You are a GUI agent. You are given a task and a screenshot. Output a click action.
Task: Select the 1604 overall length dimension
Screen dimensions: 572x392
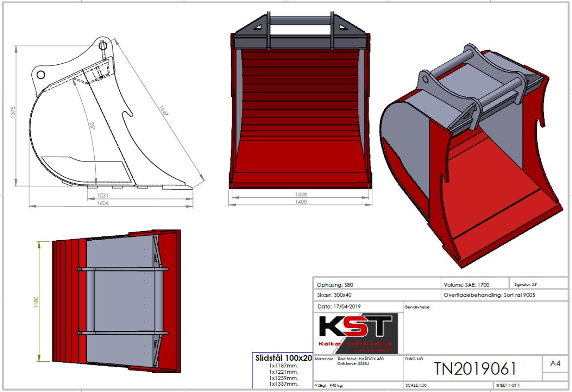tap(103, 203)
